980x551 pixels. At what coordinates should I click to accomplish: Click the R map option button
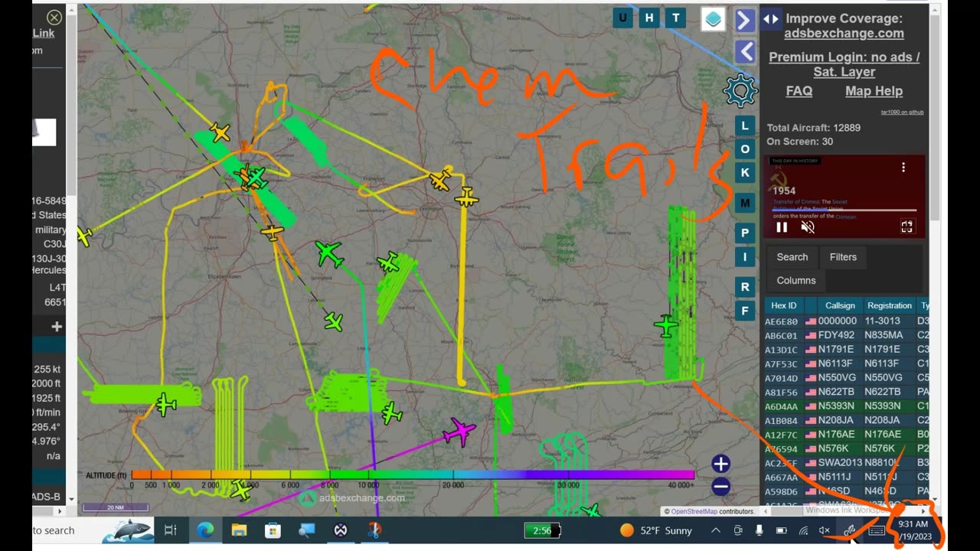click(744, 287)
